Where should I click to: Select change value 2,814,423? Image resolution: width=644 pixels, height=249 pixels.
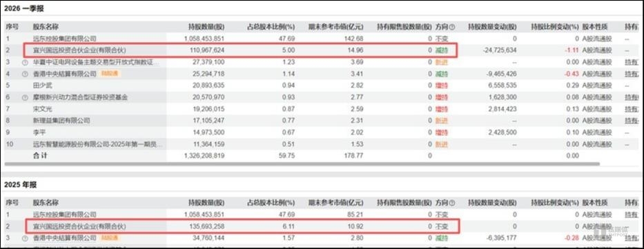pos(502,109)
